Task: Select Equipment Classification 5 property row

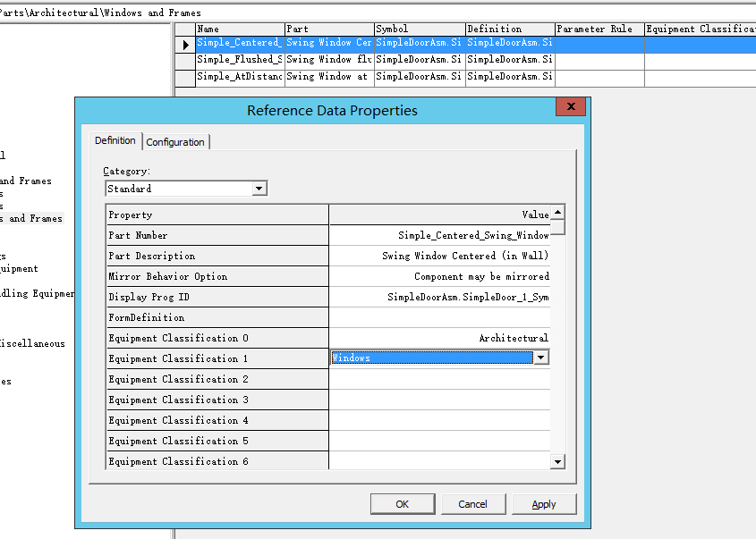Action: click(x=217, y=441)
